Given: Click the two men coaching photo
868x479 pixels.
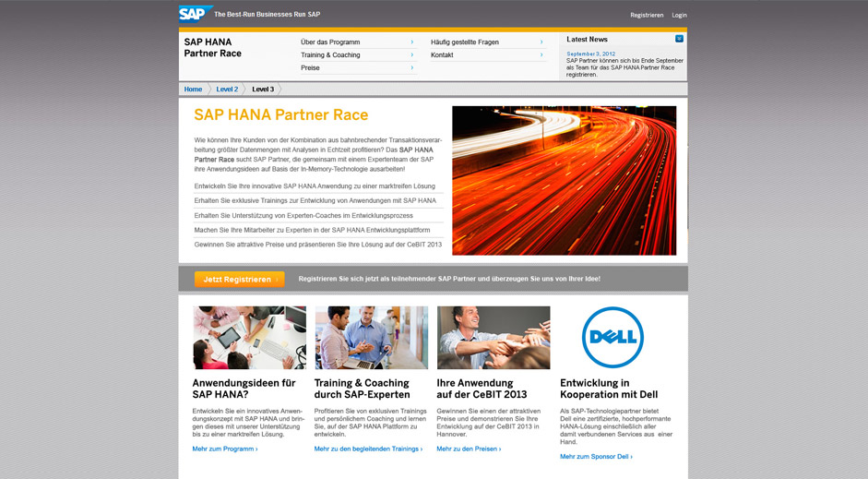Looking at the screenshot, I should (x=372, y=338).
